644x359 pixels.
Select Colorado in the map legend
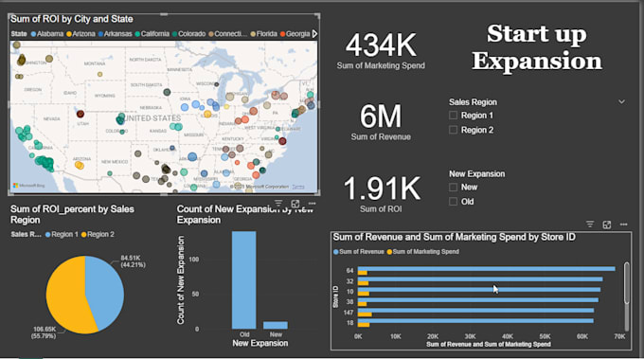(188, 34)
